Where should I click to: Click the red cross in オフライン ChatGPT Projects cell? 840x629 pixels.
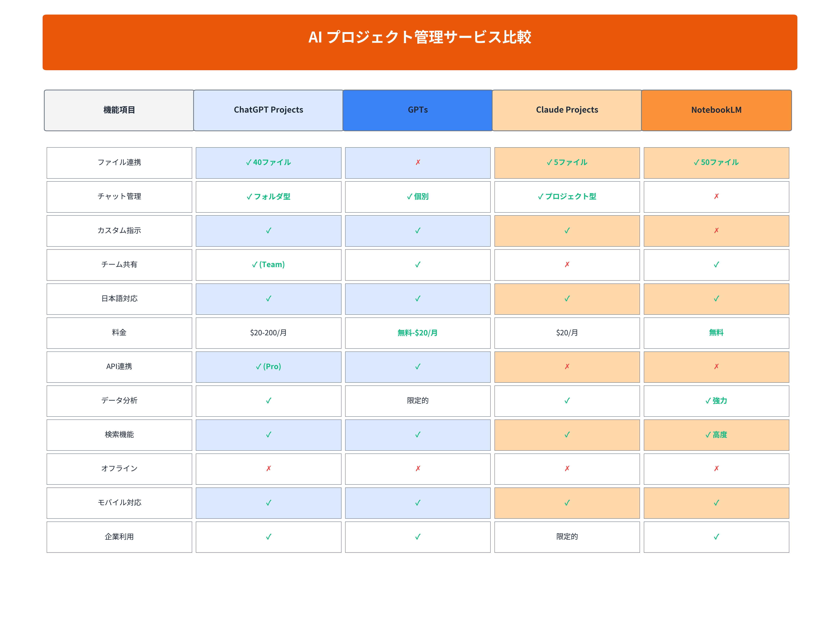click(269, 469)
